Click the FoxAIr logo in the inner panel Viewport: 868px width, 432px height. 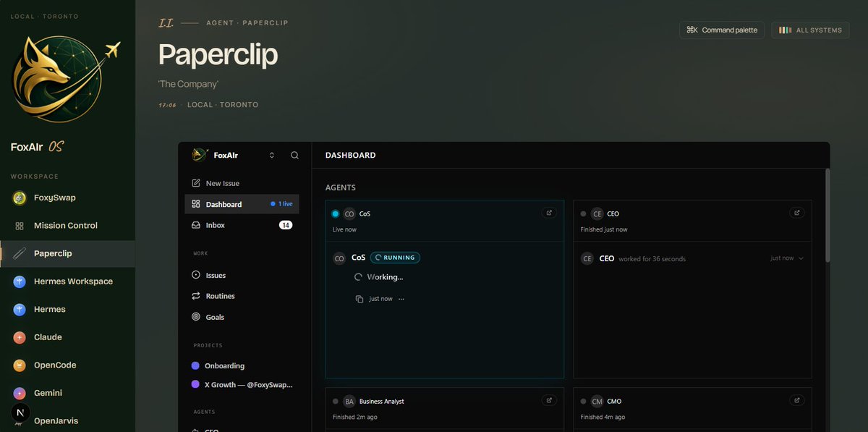pos(199,155)
